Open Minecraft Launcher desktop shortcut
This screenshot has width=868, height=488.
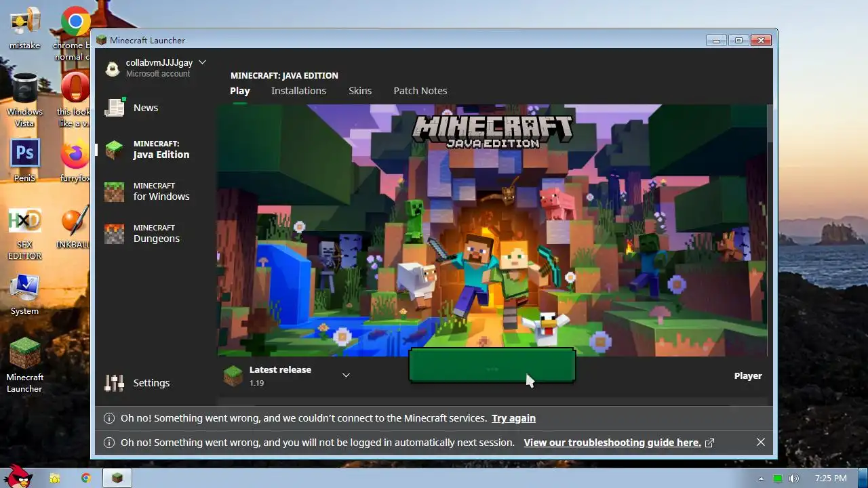pos(24,365)
